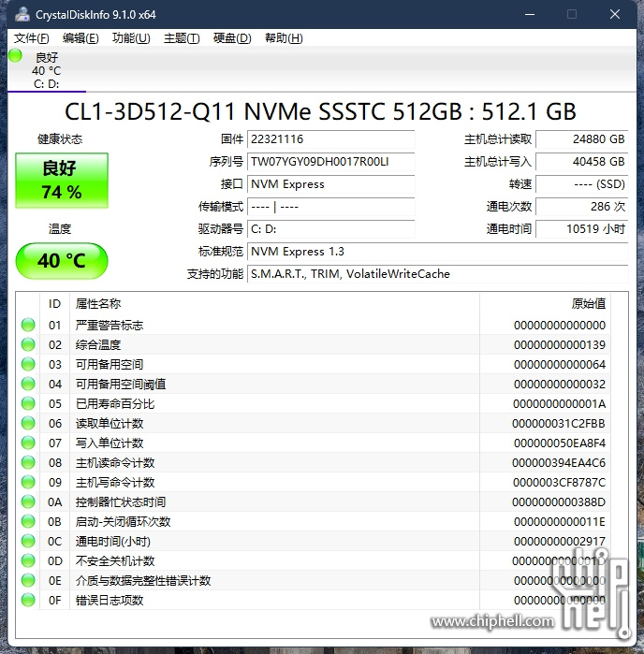Click the 健康状态 label
The image size is (644, 654).
point(60,138)
